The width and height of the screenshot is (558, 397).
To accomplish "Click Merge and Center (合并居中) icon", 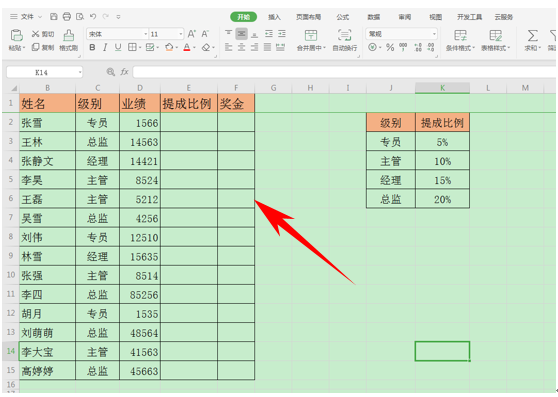I will click(311, 36).
